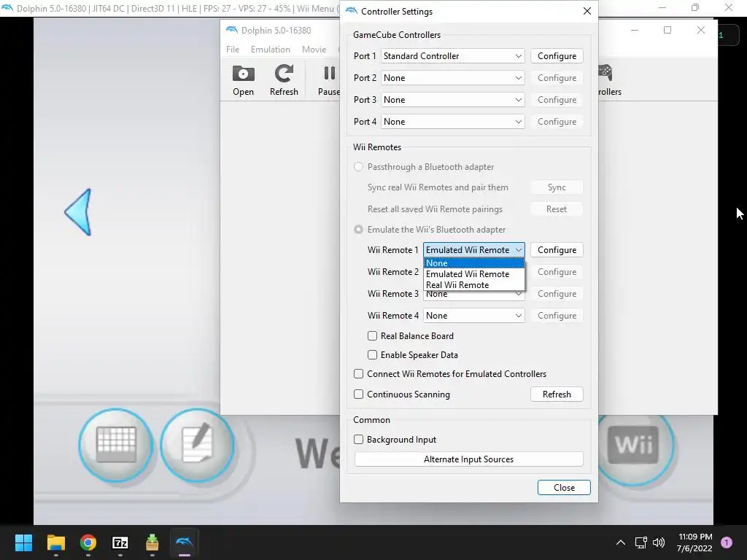Screen dimensions: 747x560
Task: Open Windows Start menu
Action: click(x=23, y=542)
